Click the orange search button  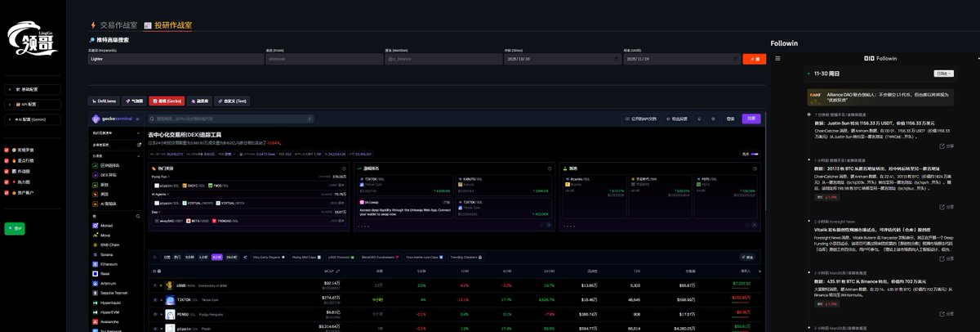[754, 59]
